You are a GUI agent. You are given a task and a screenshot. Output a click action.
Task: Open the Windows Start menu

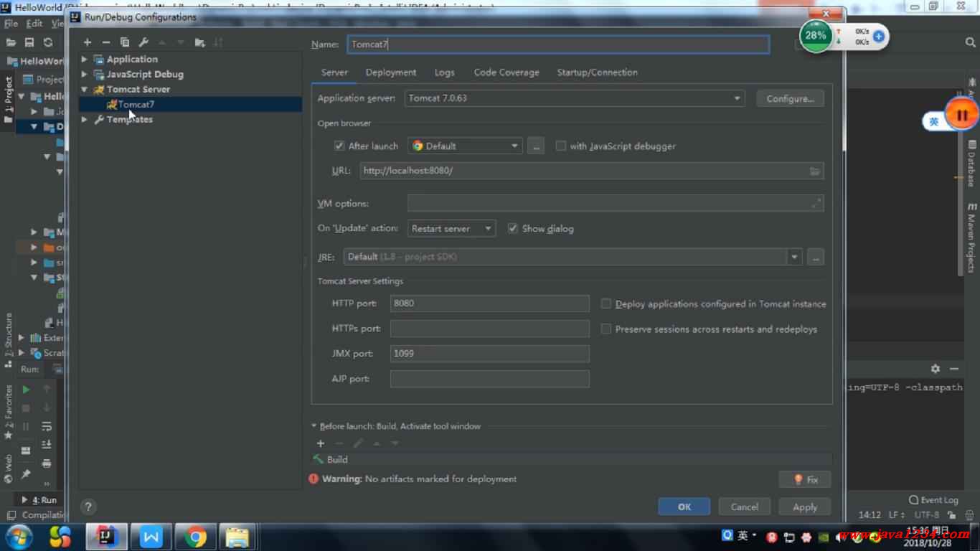(19, 537)
